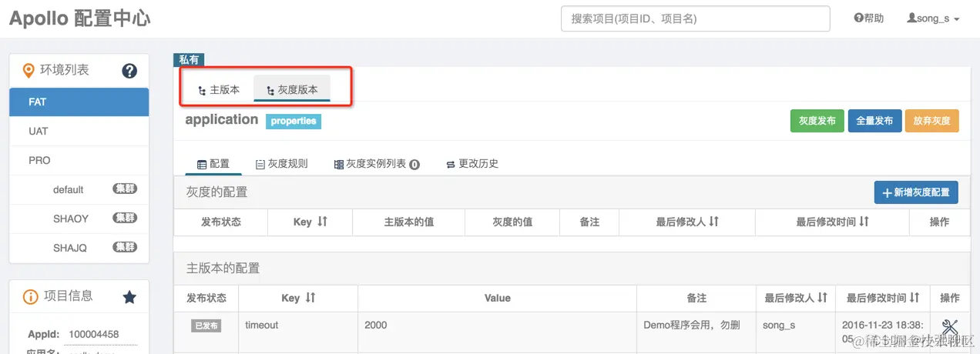Click the 主版本的值 column header

(409, 222)
